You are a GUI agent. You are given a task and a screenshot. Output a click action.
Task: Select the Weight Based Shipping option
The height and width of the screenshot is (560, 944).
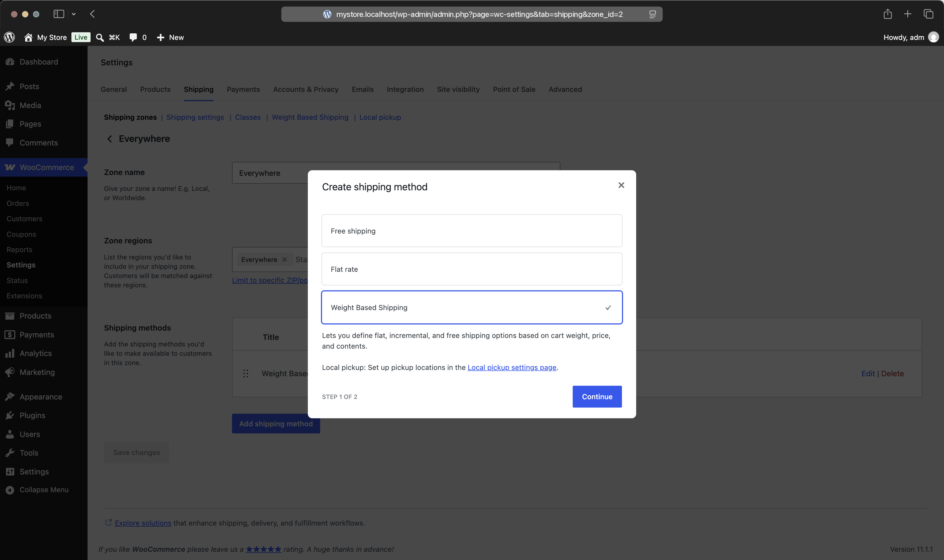(x=472, y=307)
